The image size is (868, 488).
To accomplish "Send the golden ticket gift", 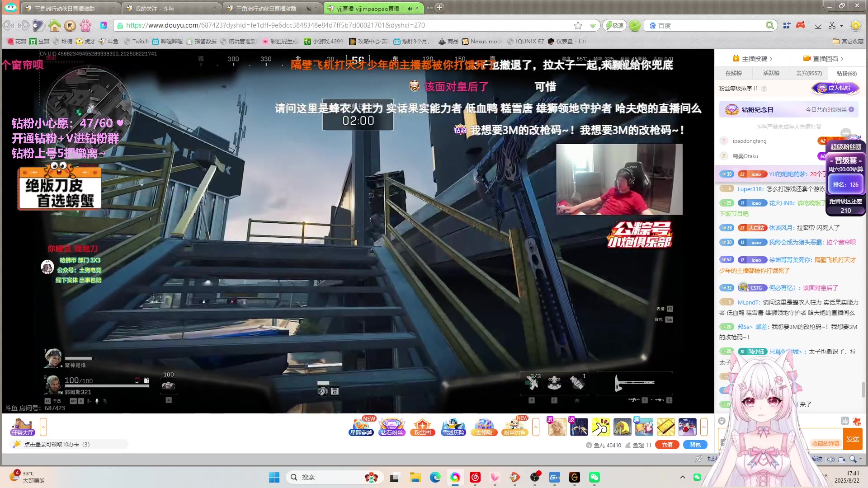I will [666, 427].
